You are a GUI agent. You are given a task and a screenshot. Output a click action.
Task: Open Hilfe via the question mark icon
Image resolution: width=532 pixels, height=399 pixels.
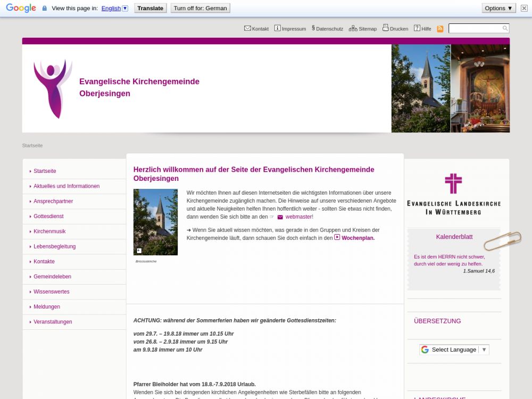coord(417,28)
